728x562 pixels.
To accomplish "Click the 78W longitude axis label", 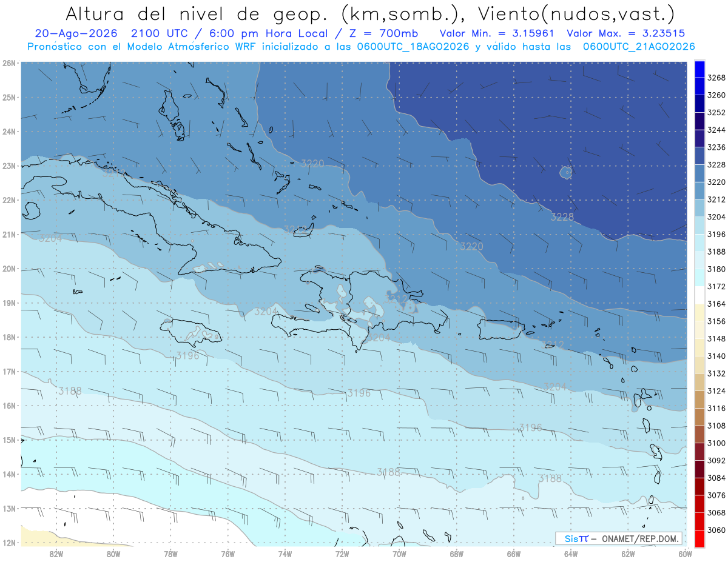I will 170,554.
